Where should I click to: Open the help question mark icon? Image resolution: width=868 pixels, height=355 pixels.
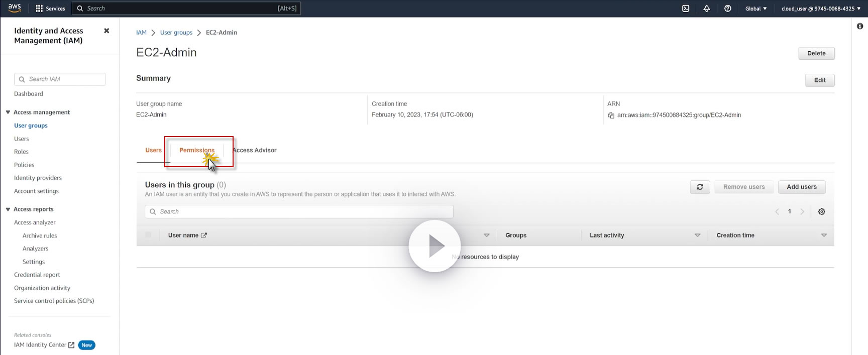(x=727, y=9)
